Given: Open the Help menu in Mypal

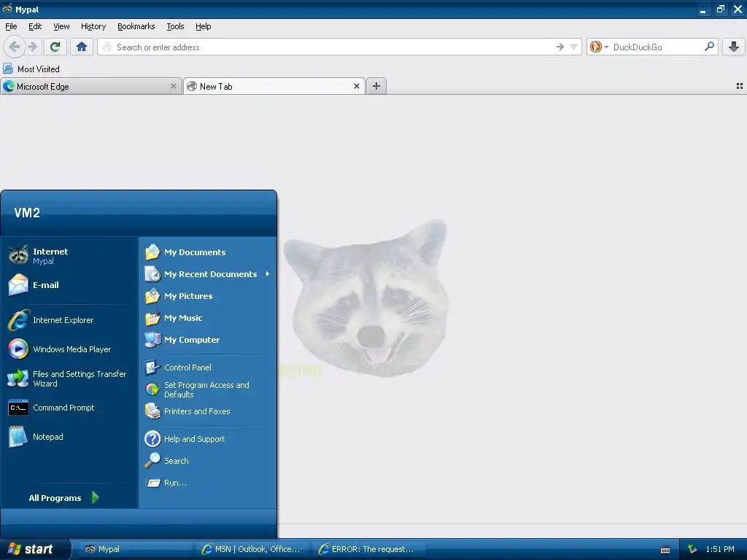Looking at the screenshot, I should [x=203, y=26].
